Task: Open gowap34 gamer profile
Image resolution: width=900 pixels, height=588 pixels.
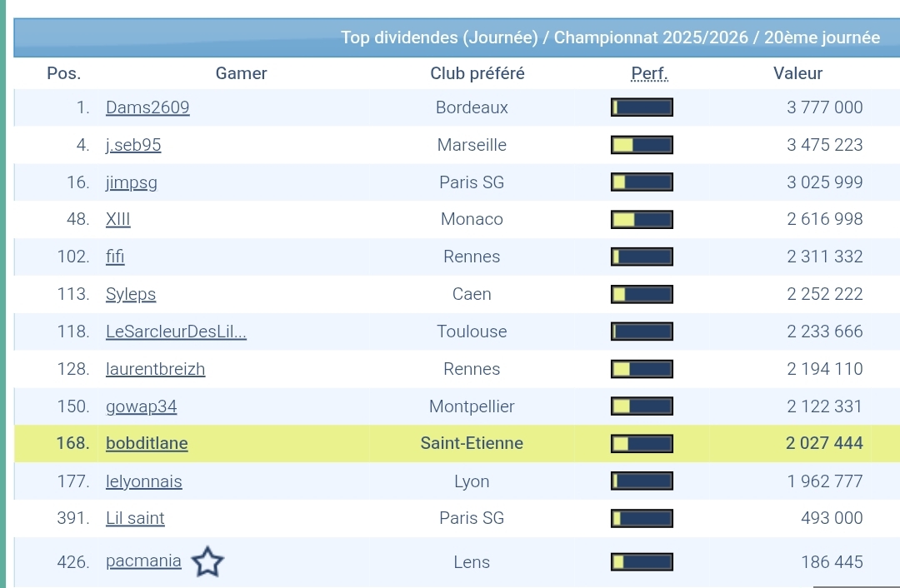Action: (142, 406)
